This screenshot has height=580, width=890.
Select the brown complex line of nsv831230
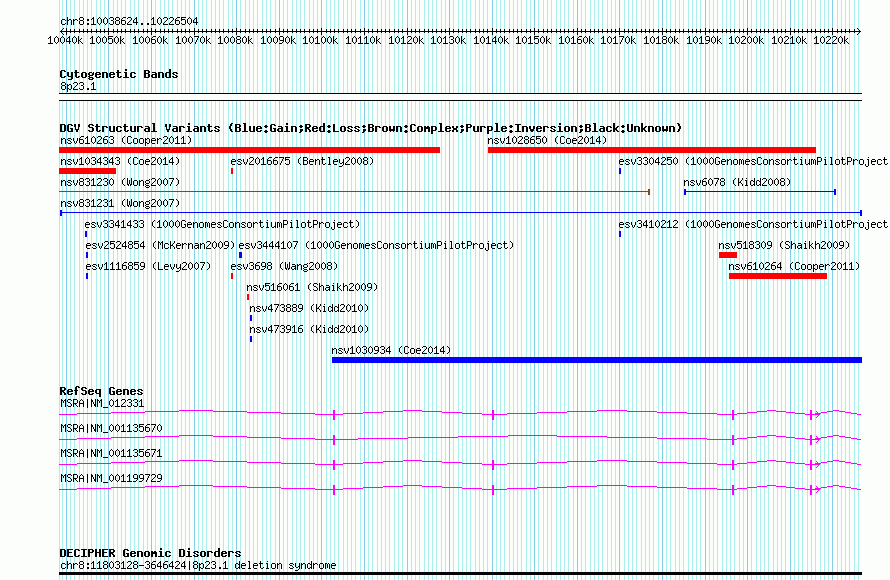(354, 192)
